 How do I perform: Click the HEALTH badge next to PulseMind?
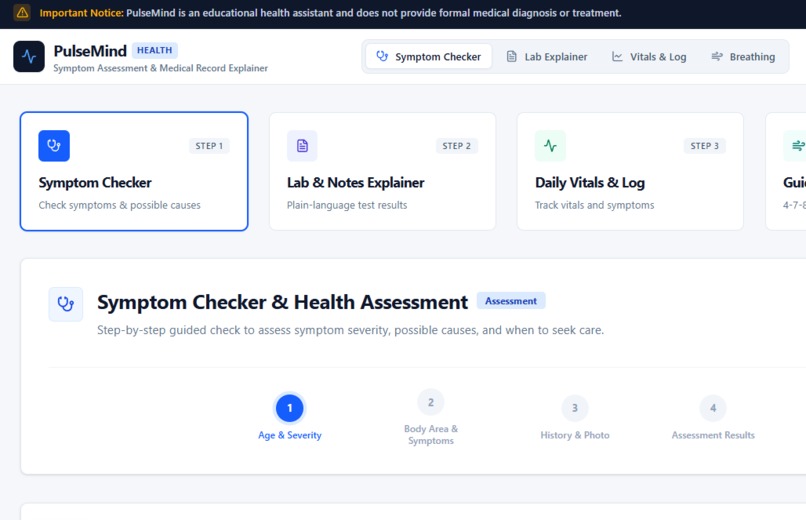click(155, 50)
